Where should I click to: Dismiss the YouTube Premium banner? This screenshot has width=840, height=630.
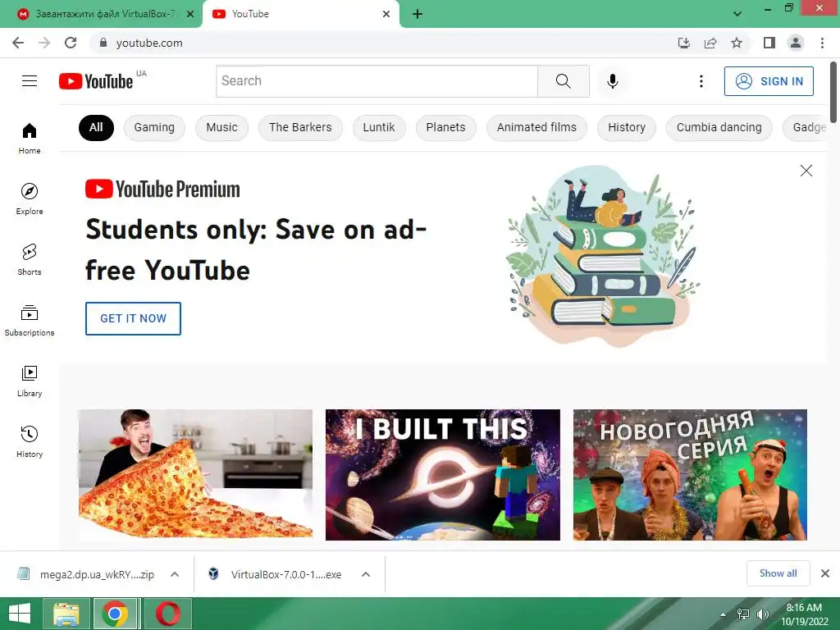tap(806, 171)
